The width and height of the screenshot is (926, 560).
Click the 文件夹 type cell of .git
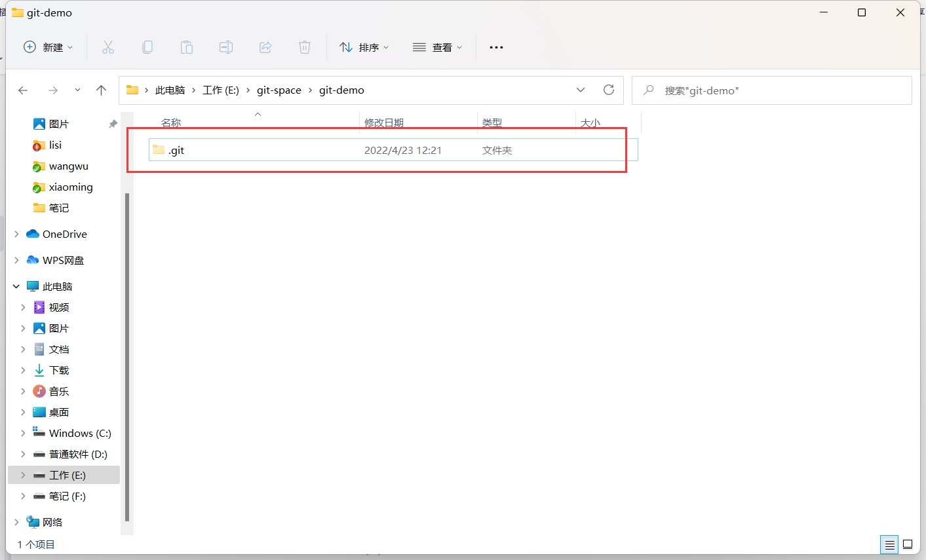[497, 150]
